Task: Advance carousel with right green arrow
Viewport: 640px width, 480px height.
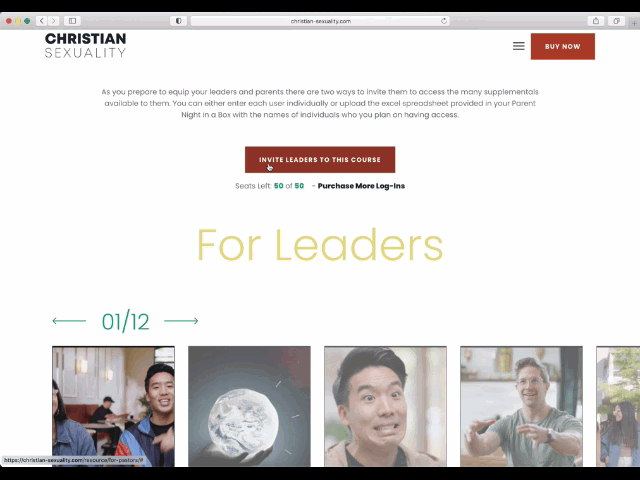Action: coord(181,321)
